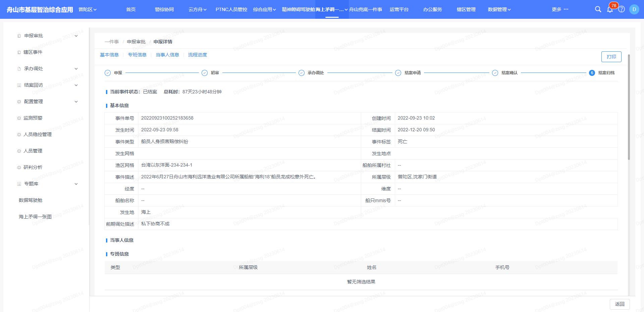Open the notification bell icon
Image resolution: width=644 pixels, height=312 pixels.
click(610, 9)
